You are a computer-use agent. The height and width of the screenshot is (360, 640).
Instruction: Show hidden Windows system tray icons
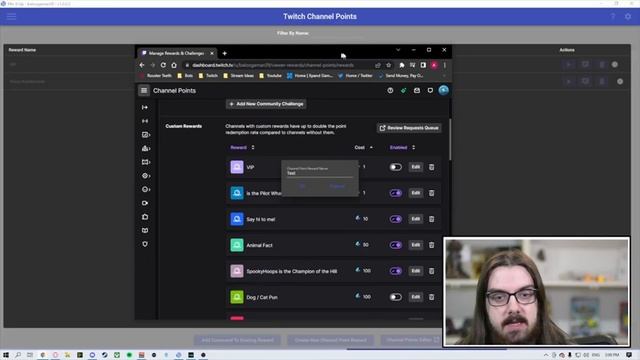[546, 355]
